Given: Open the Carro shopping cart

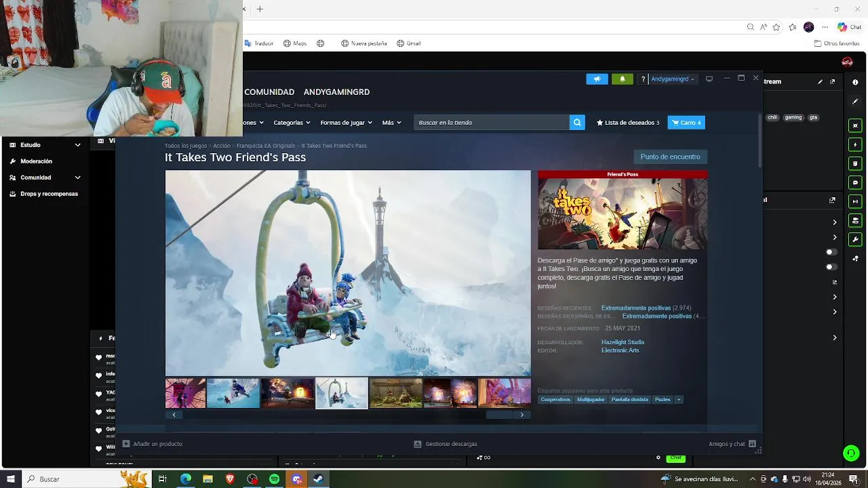Looking at the screenshot, I should 686,123.
